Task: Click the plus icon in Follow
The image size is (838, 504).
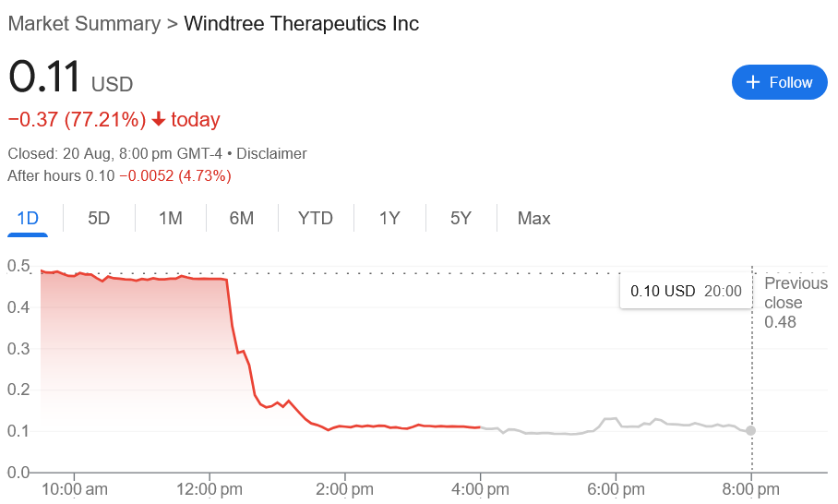Action: [x=752, y=82]
